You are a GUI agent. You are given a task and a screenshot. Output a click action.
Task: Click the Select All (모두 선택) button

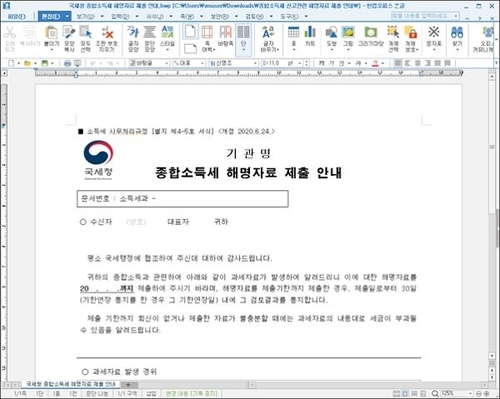click(86, 38)
